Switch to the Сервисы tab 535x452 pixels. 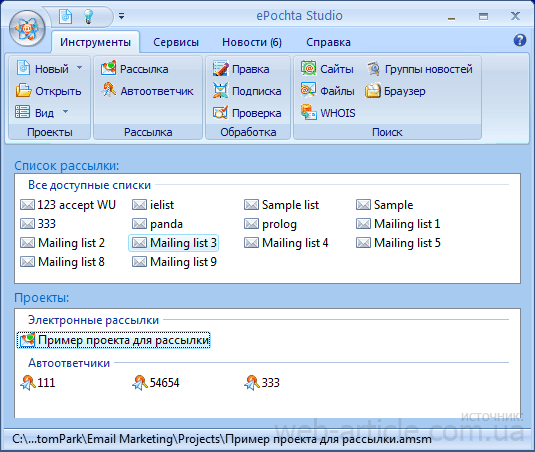176,42
